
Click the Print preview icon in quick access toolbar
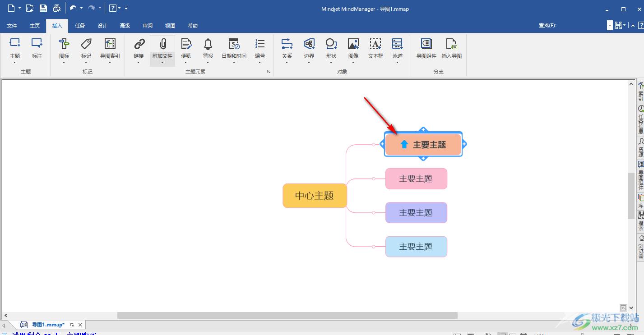(x=56, y=8)
